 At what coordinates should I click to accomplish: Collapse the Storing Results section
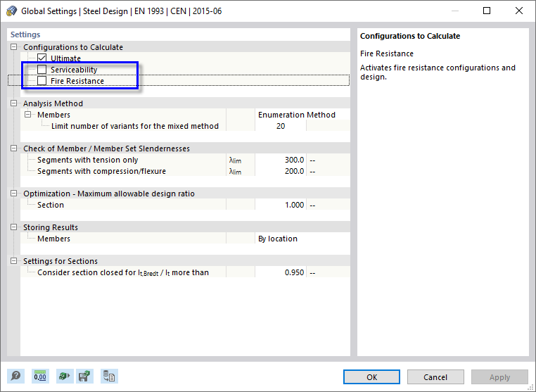(13, 227)
